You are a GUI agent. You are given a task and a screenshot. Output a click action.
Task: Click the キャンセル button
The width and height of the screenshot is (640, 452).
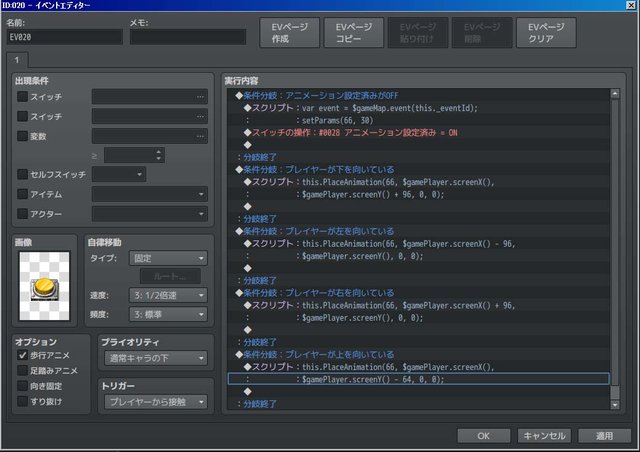tap(544, 436)
